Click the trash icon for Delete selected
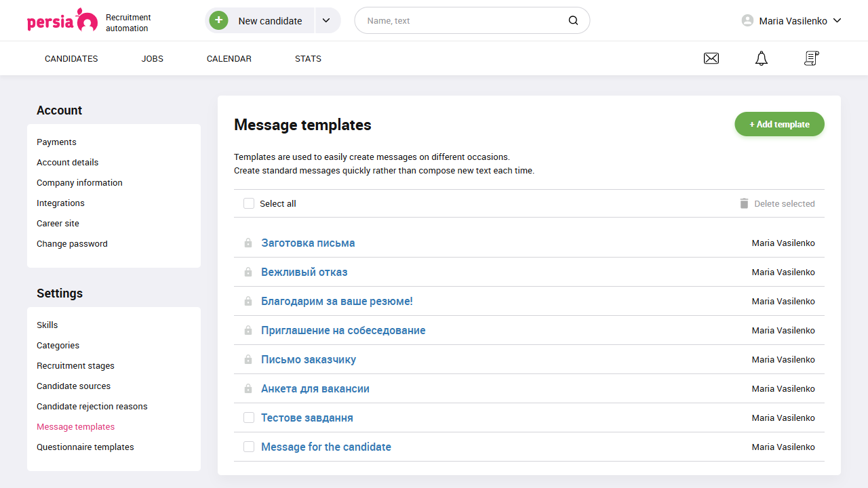868x488 pixels. (x=744, y=203)
